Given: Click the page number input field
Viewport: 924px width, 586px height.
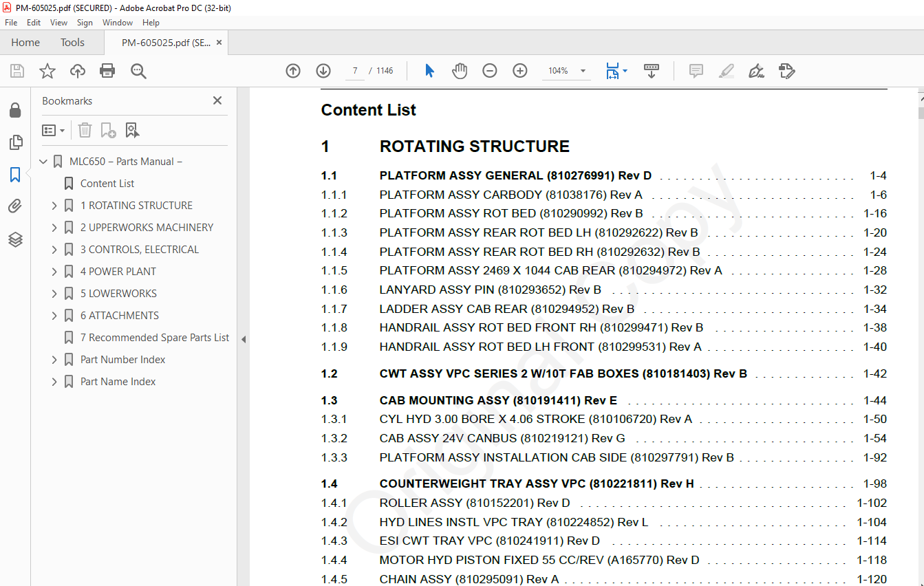Looking at the screenshot, I should (x=354, y=71).
